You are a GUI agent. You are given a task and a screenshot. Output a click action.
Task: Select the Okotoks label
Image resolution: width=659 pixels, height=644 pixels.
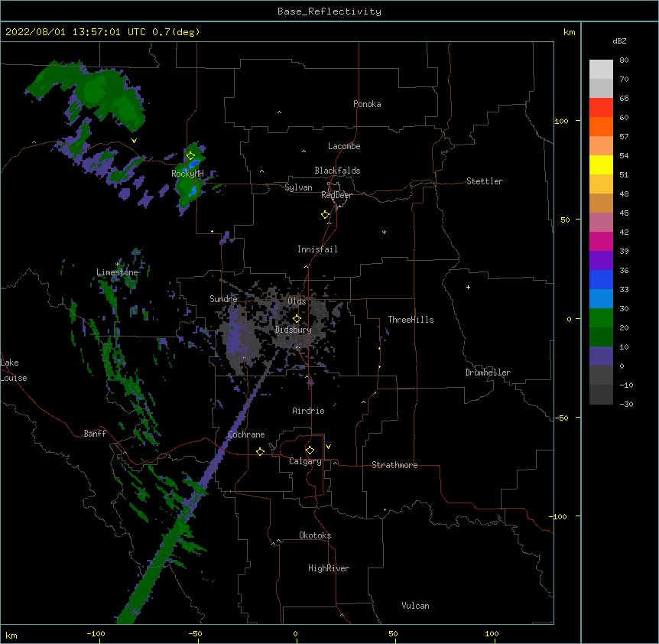(315, 535)
